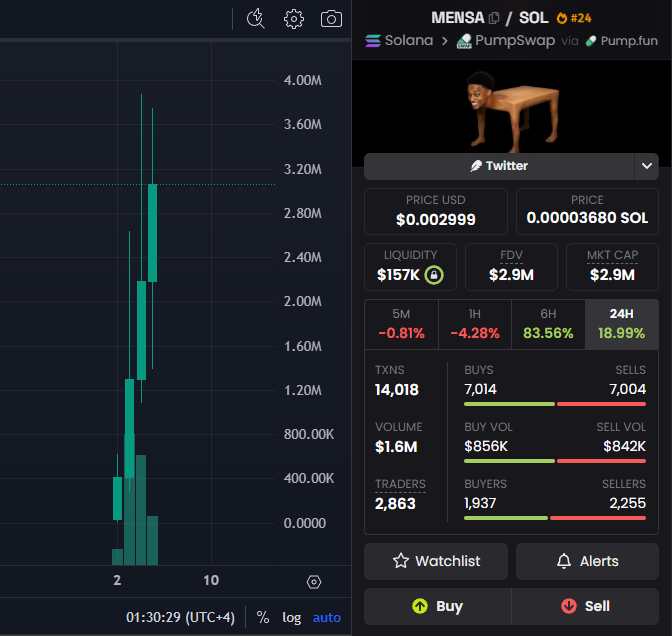Viewport: 672px width, 636px height.
Task: Click the Sell button
Action: pyautogui.click(x=585, y=606)
